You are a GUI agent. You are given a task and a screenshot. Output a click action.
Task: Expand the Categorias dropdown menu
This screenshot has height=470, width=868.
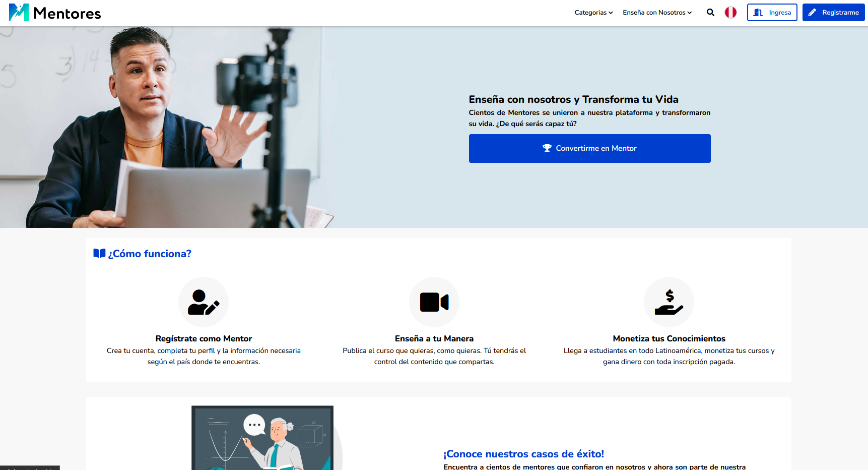593,13
